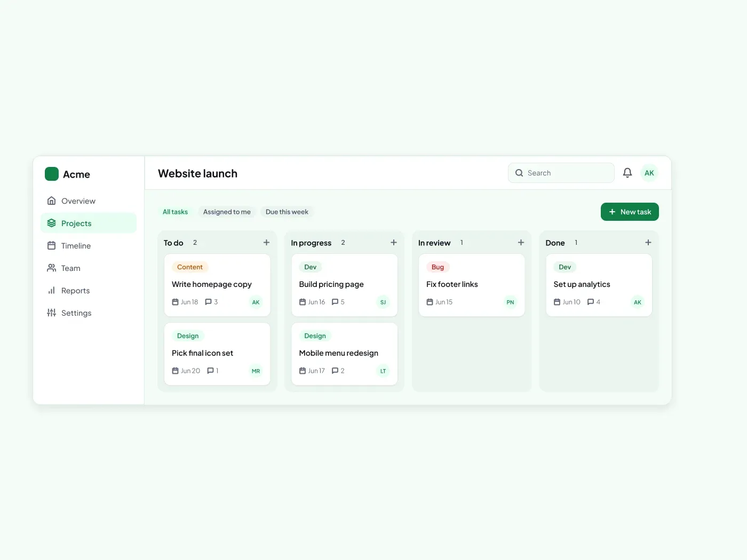Open notifications bell icon
Screen dimensions: 747x560
627,173
